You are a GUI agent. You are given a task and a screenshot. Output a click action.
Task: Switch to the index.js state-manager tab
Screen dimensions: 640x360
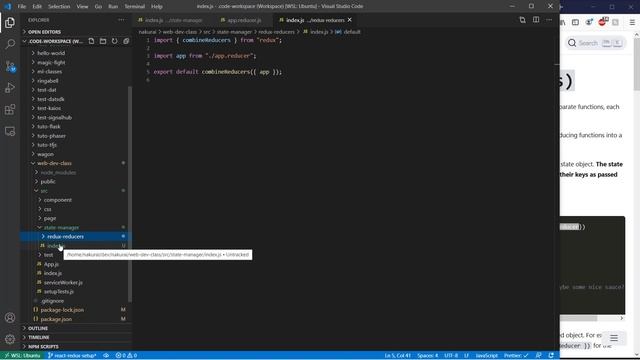click(173, 20)
